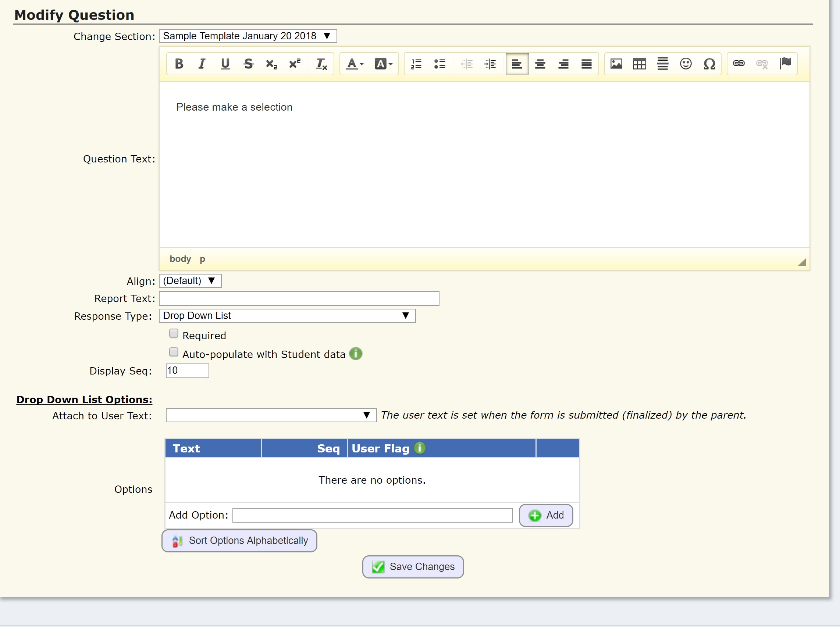The width and height of the screenshot is (840, 627).
Task: Open the Change Section dropdown
Action: pos(248,36)
